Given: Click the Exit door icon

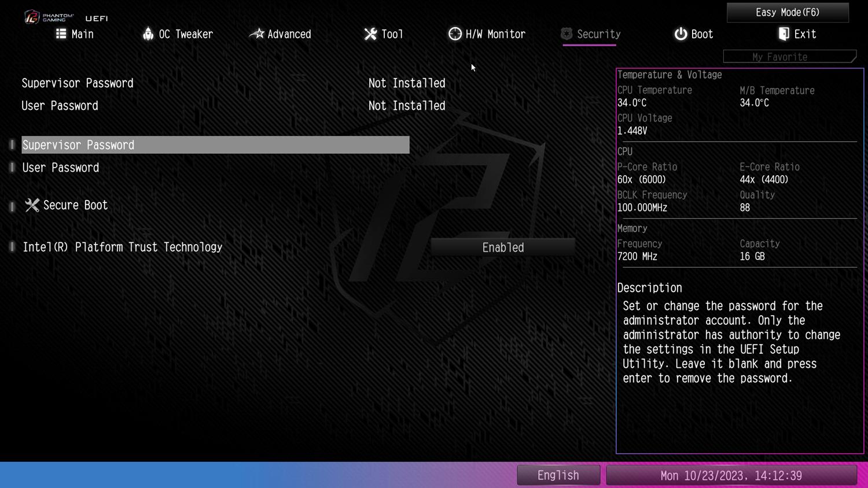Looking at the screenshot, I should pyautogui.click(x=784, y=34).
